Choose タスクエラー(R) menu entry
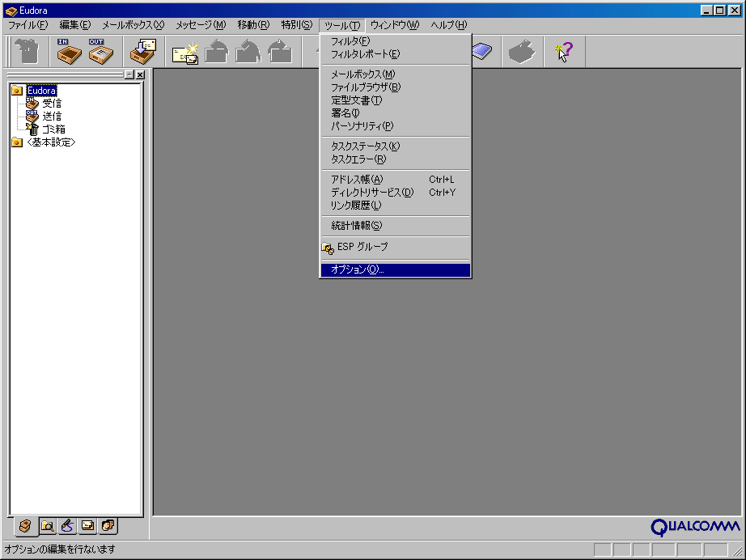This screenshot has height=560, width=746. (x=396, y=159)
